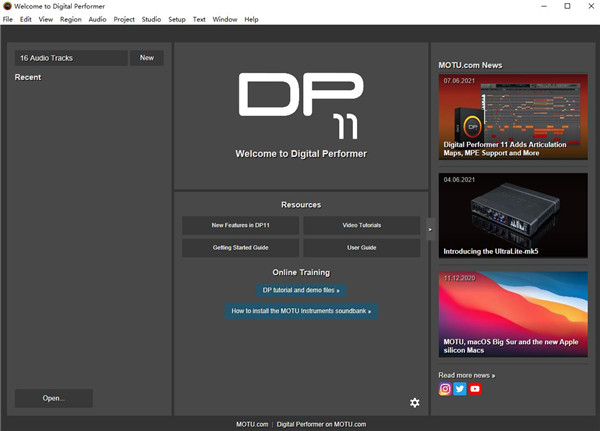600x431 pixels.
Task: Open the Project menu
Action: coord(124,19)
